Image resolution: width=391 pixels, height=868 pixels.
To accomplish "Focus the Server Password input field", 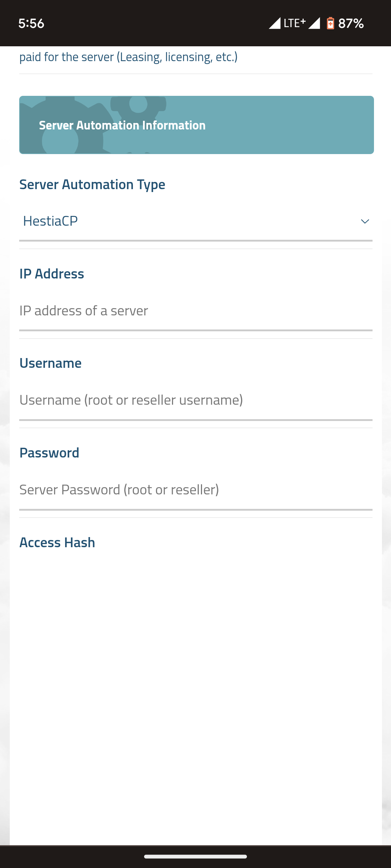I will 195,490.
